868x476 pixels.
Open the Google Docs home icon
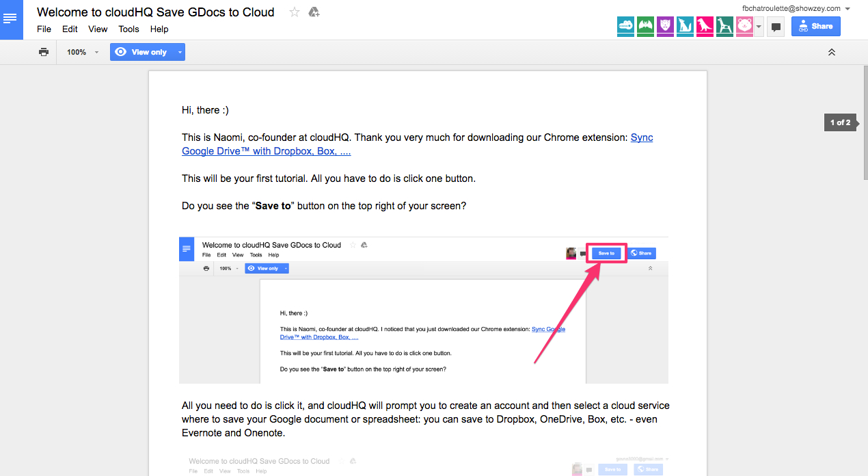click(11, 19)
